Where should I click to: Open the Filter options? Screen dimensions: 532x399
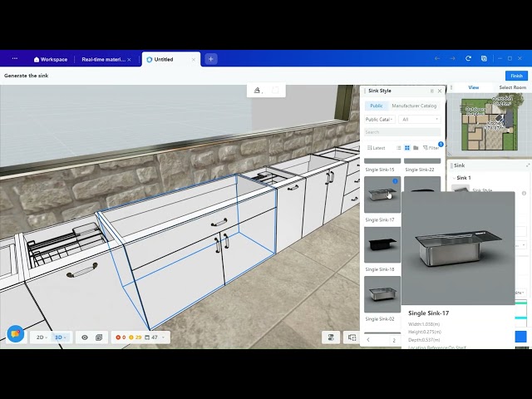coord(431,148)
